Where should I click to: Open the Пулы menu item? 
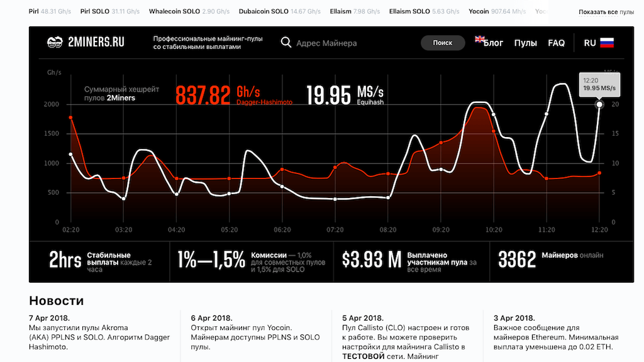pyautogui.click(x=525, y=43)
